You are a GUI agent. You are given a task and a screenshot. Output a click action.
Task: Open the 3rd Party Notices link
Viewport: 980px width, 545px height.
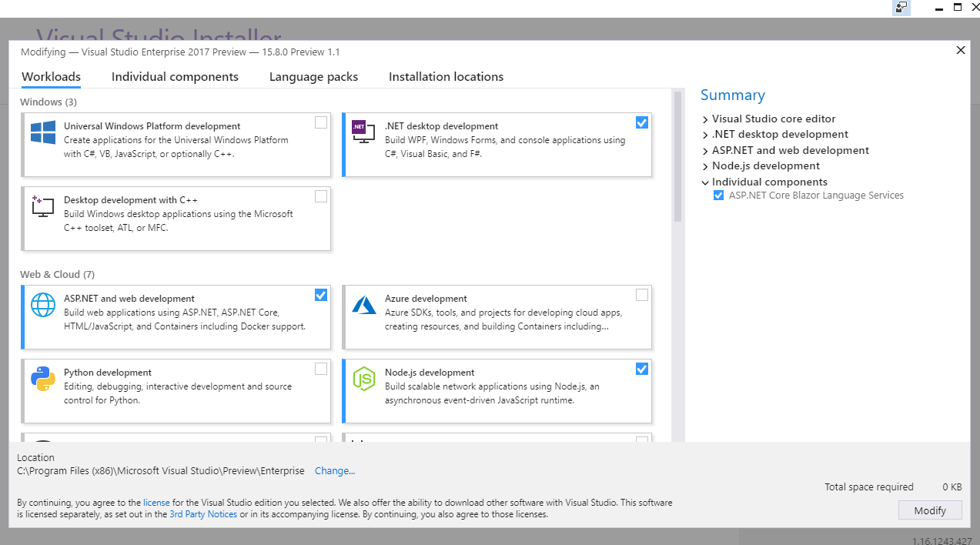(x=203, y=514)
